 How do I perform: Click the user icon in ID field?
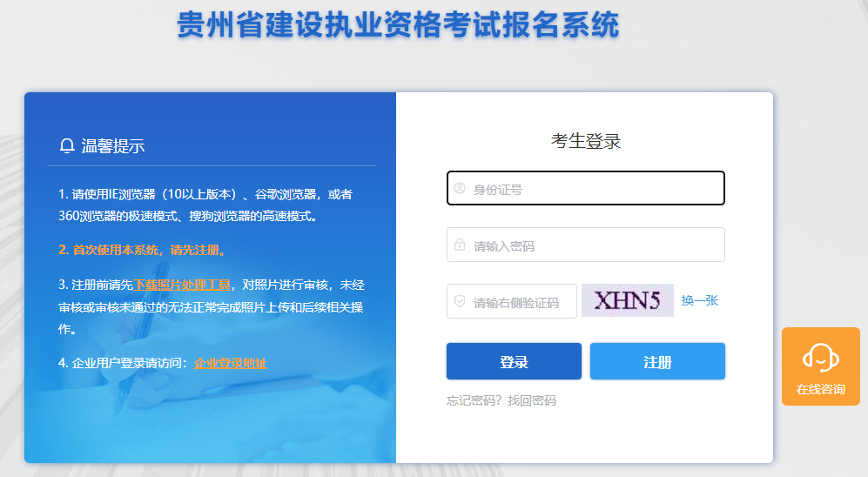460,188
